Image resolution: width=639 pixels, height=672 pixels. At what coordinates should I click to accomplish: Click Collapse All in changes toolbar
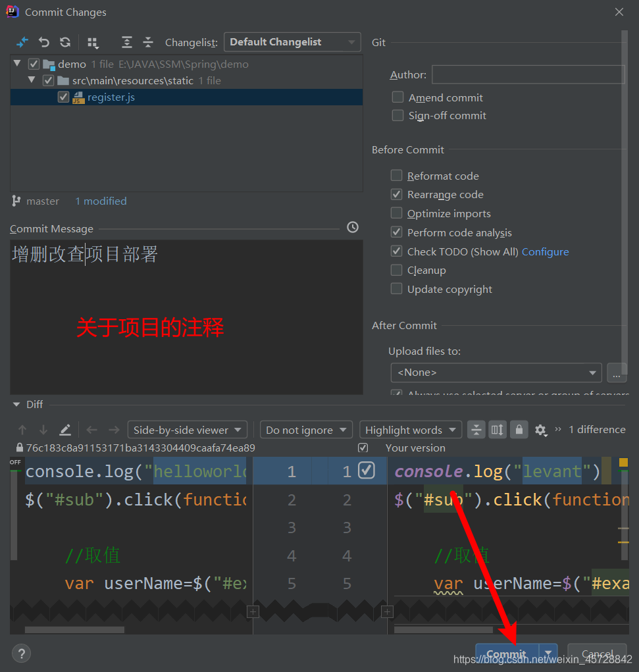[x=148, y=42]
